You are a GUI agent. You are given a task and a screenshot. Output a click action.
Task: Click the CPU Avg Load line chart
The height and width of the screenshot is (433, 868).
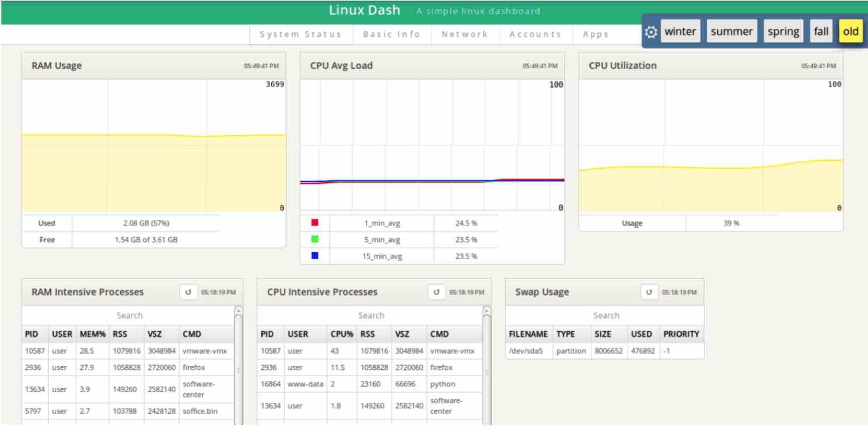pyautogui.click(x=432, y=145)
